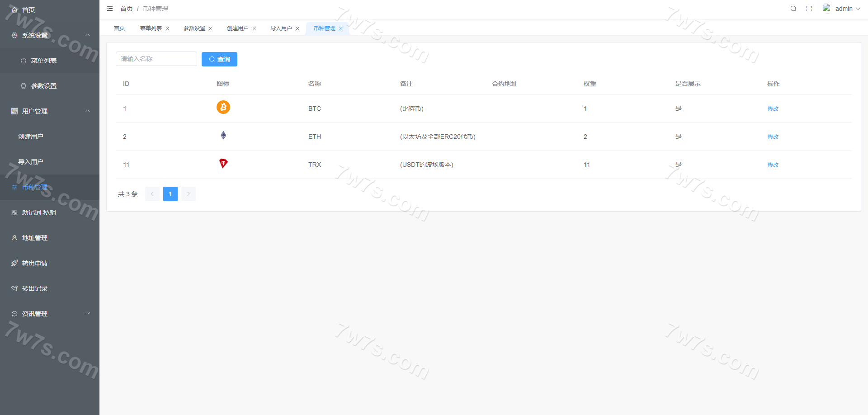Switch to the 参数设置 tab

coord(194,28)
